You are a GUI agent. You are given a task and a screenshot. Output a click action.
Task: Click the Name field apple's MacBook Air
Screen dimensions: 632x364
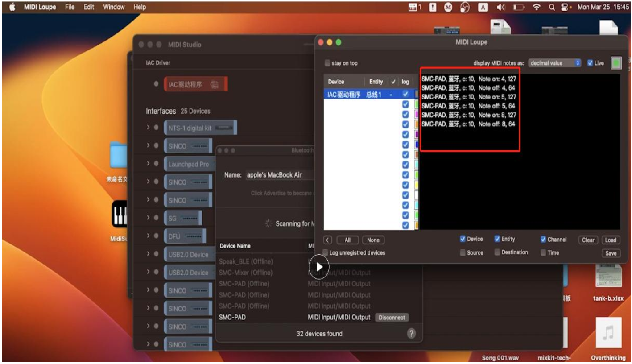coord(281,175)
